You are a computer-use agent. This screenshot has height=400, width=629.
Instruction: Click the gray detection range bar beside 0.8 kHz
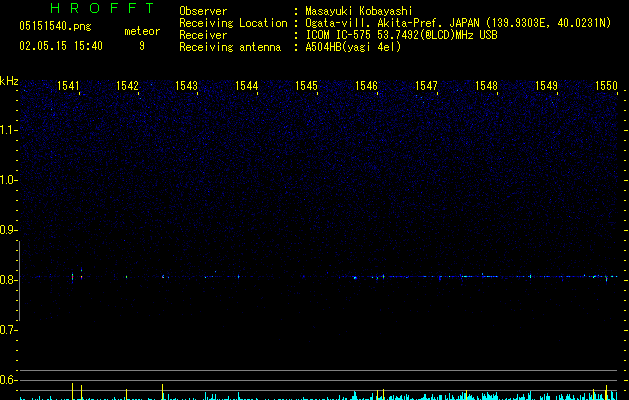click(x=19, y=280)
